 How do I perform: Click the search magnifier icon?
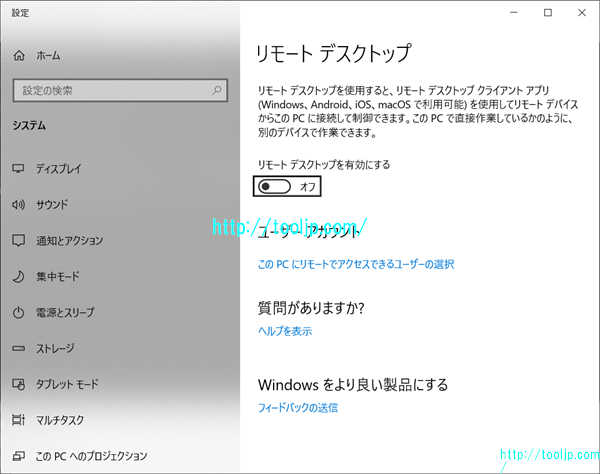click(217, 90)
